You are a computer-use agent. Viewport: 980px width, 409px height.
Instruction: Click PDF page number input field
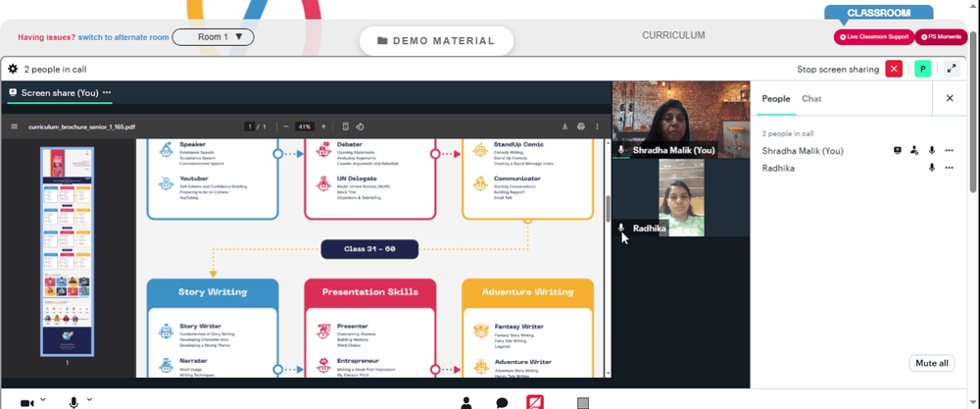click(250, 127)
